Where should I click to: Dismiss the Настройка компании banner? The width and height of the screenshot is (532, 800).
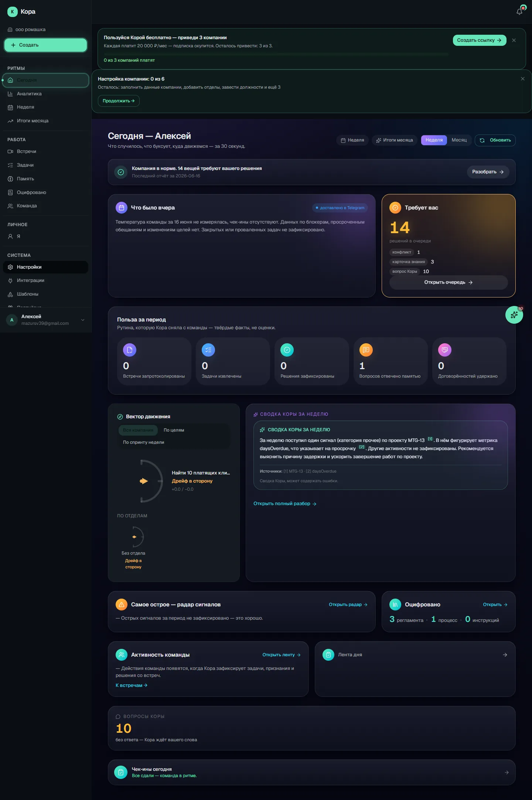pyautogui.click(x=523, y=79)
